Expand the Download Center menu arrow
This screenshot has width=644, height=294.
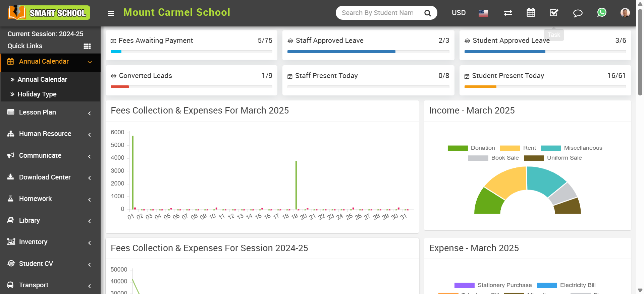(x=90, y=178)
